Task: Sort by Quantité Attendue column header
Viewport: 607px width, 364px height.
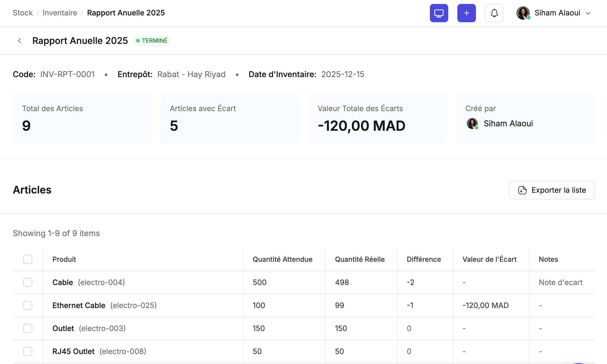Action: [x=283, y=259]
